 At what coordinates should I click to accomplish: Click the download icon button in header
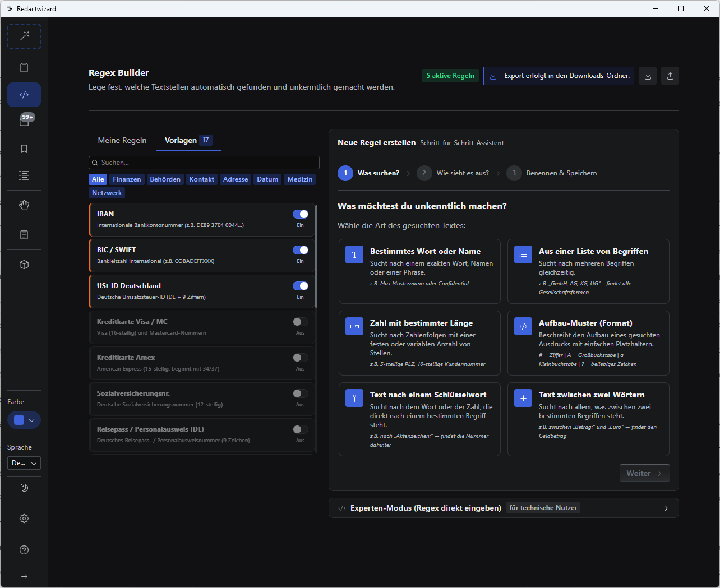pos(648,76)
